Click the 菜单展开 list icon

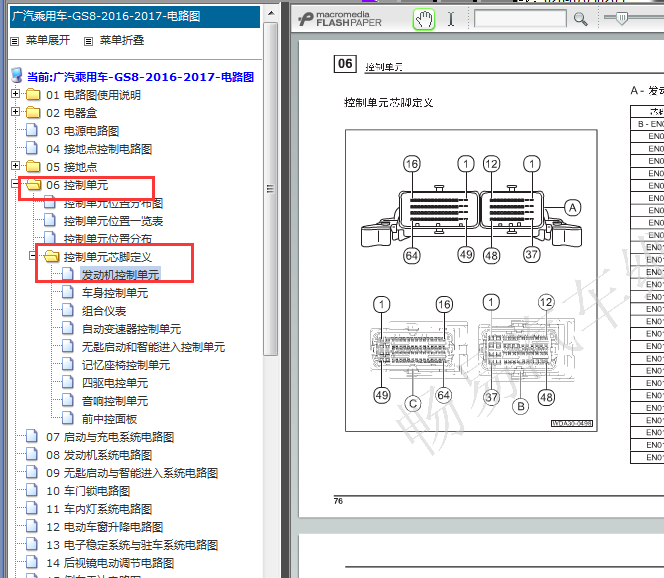pos(15,41)
